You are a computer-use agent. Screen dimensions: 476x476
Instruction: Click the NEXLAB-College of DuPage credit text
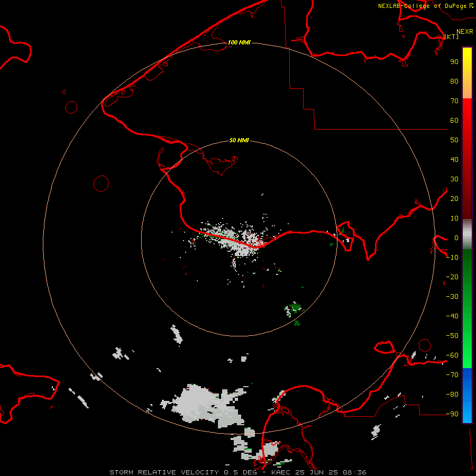coord(422,6)
